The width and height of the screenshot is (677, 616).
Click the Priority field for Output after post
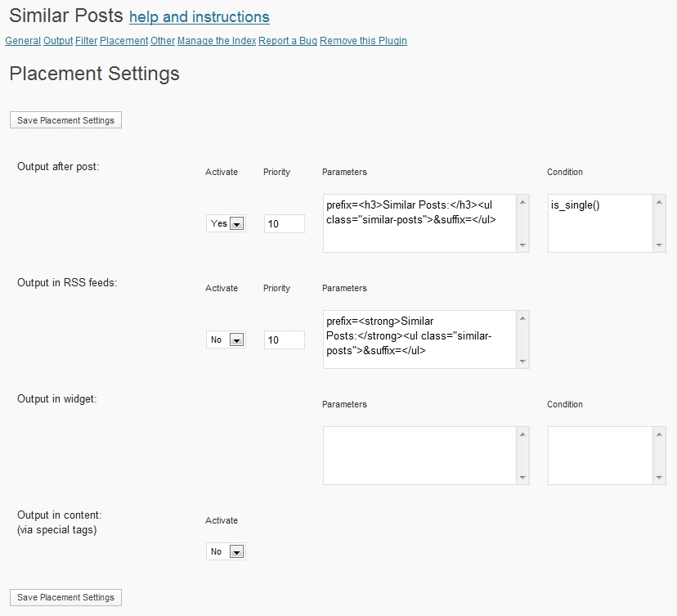click(284, 224)
